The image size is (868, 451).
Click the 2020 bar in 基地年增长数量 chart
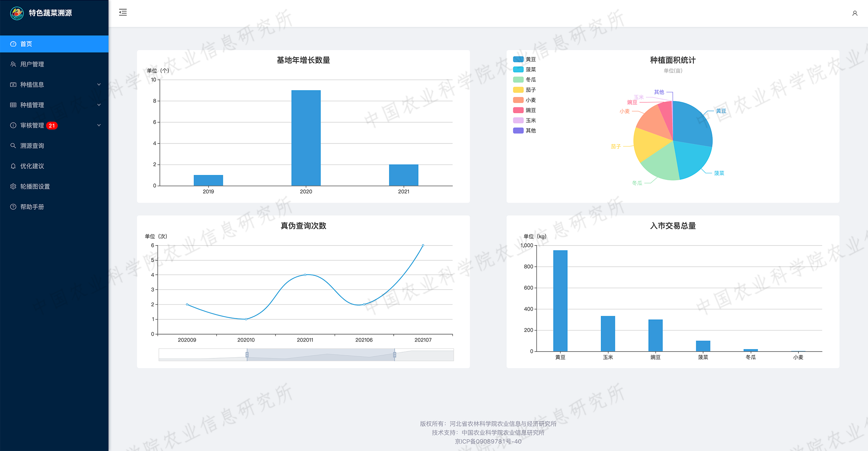(x=306, y=138)
